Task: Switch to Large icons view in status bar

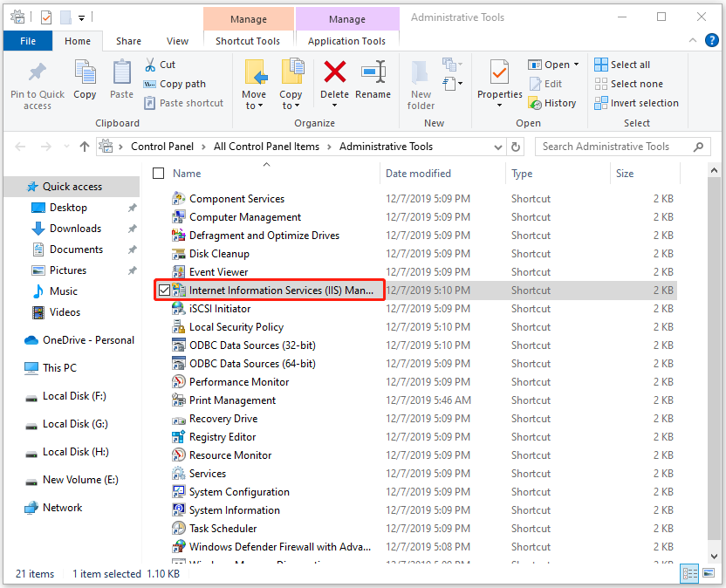Action: (709, 574)
